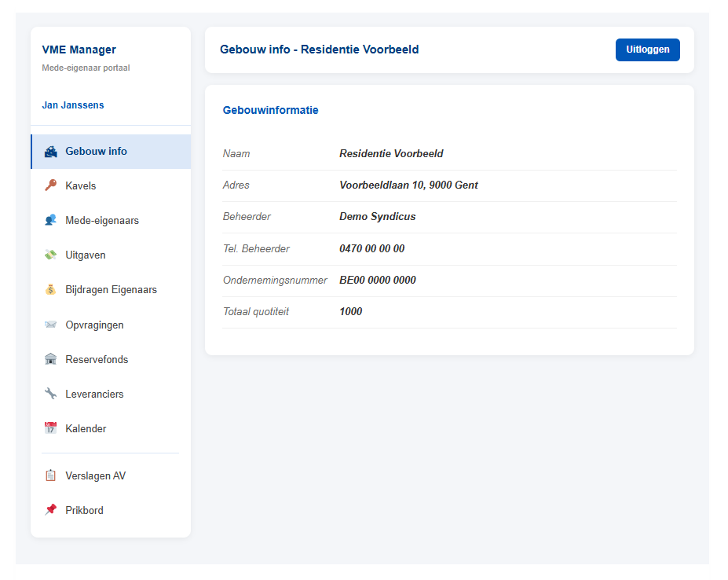
Task: Go to the Kavels page
Action: (x=111, y=186)
